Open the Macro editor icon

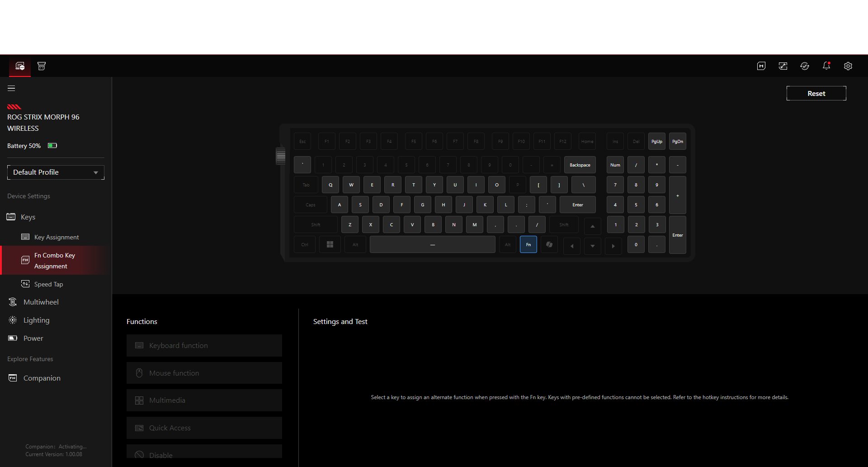[761, 66]
